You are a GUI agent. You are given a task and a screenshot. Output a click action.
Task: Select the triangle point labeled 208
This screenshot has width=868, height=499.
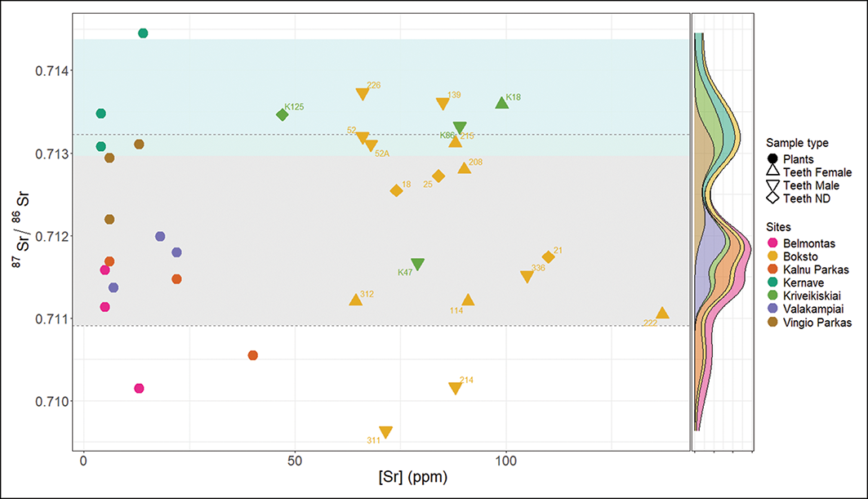464,167
